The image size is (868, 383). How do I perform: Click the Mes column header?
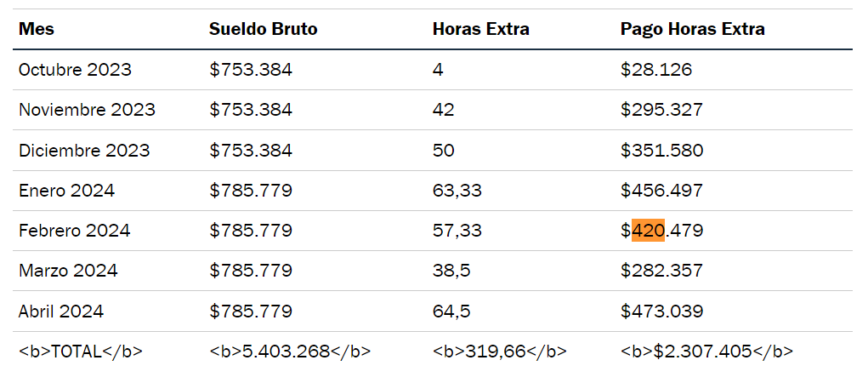pos(37,29)
